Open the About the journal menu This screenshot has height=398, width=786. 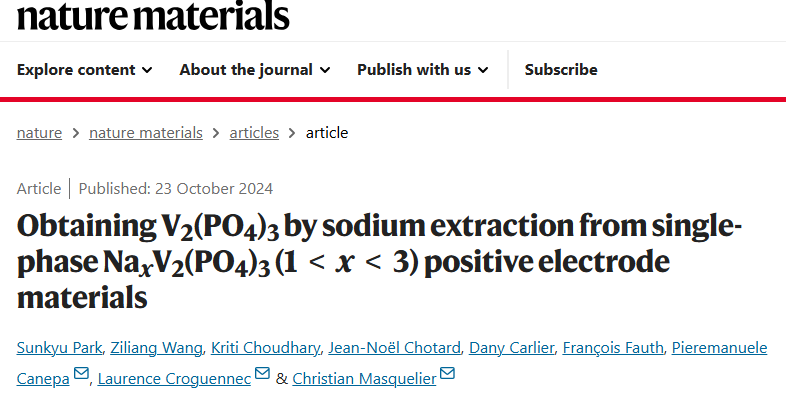click(255, 70)
